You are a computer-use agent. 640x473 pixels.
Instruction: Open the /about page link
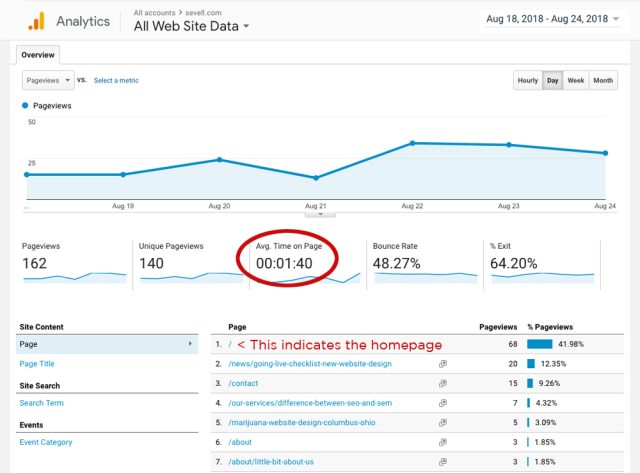[240, 442]
